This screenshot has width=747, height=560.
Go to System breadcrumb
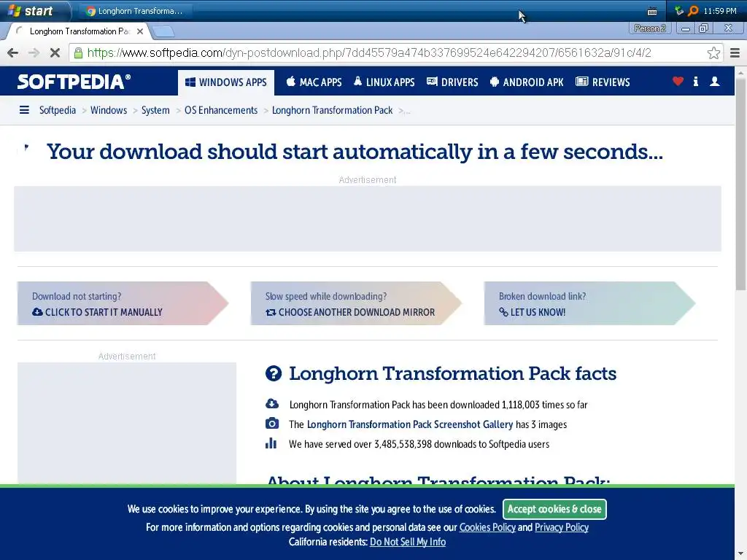coord(155,110)
